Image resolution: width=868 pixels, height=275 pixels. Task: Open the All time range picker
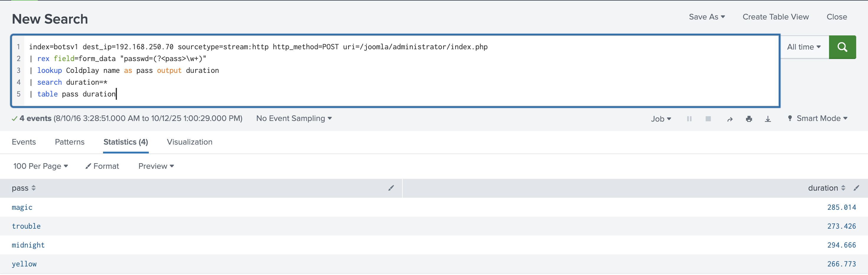(804, 47)
